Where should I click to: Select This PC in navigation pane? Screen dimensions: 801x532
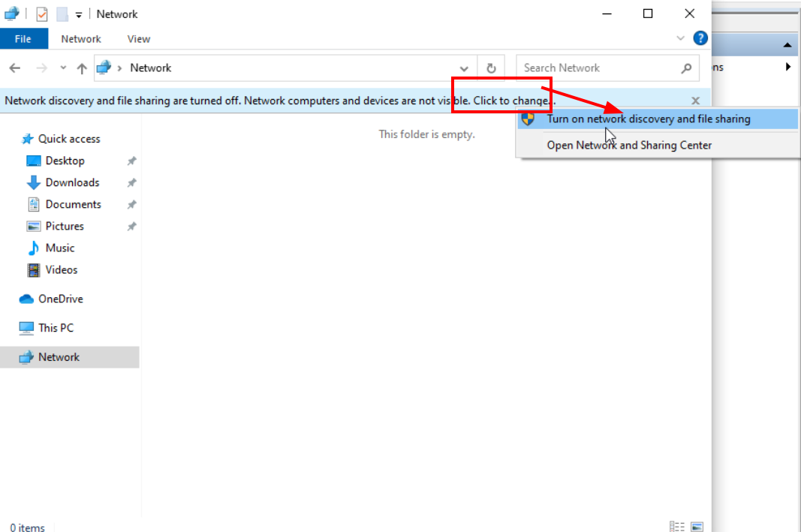point(56,328)
